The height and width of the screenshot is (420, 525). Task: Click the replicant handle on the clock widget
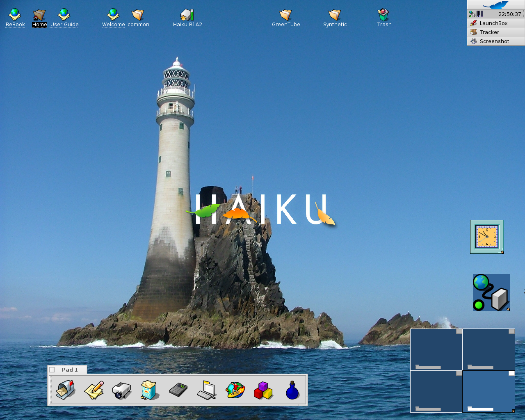502,252
